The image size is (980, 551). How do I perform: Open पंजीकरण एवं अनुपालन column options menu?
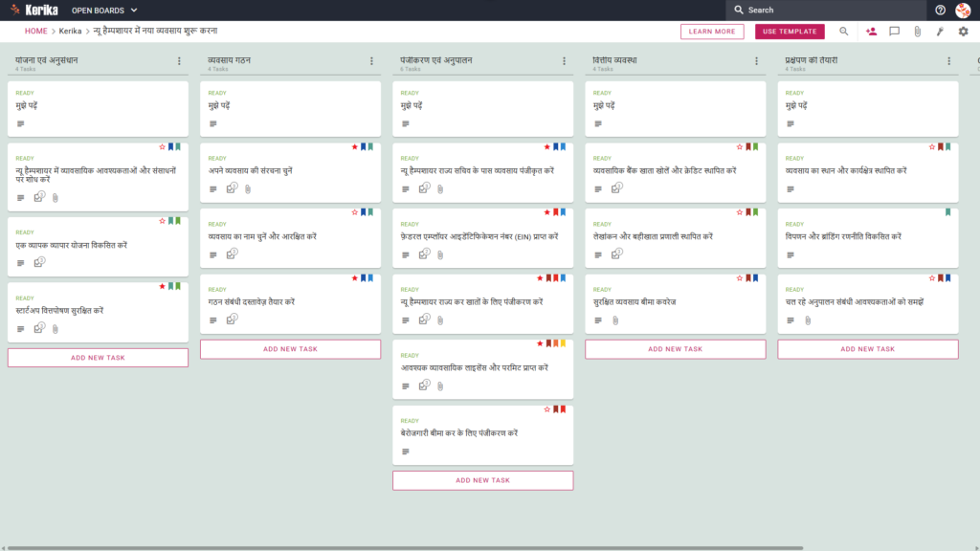[x=565, y=61]
